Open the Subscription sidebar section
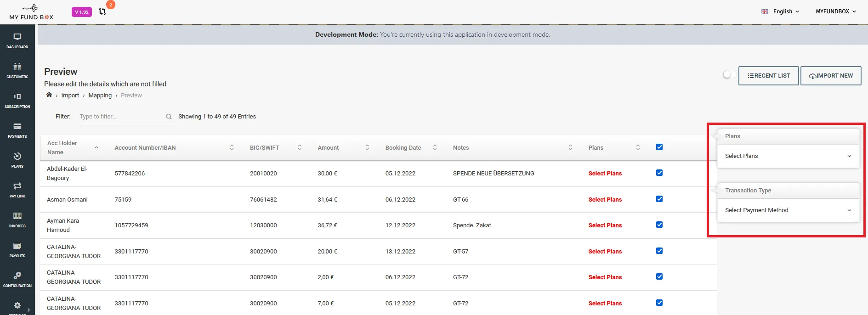This screenshot has height=315, width=868. tap(17, 101)
